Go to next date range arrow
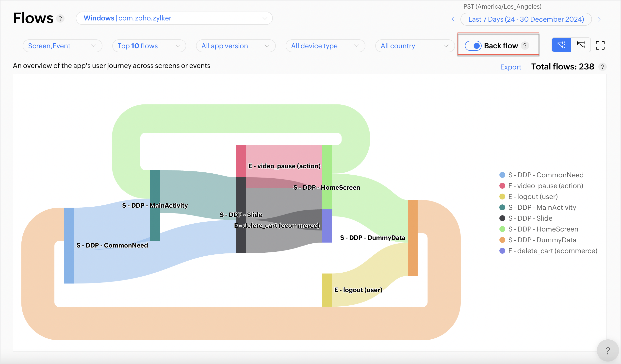Image resolution: width=621 pixels, height=364 pixels. 599,19
